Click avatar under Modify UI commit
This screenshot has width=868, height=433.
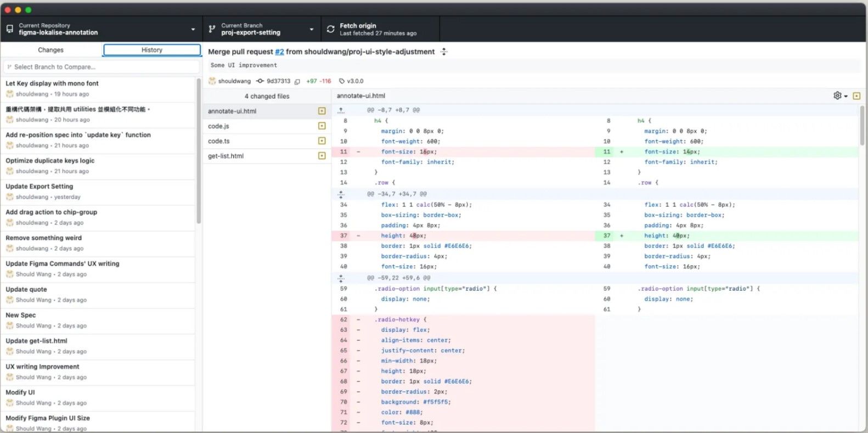(x=9, y=403)
